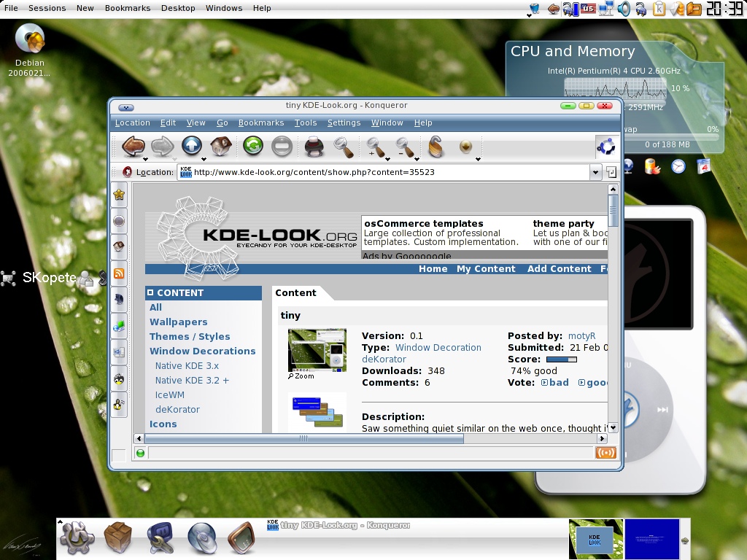Viewport: 747px width, 560px height.
Task: Open Home Folder tab in Konqueror sidebar
Action: coord(119,246)
